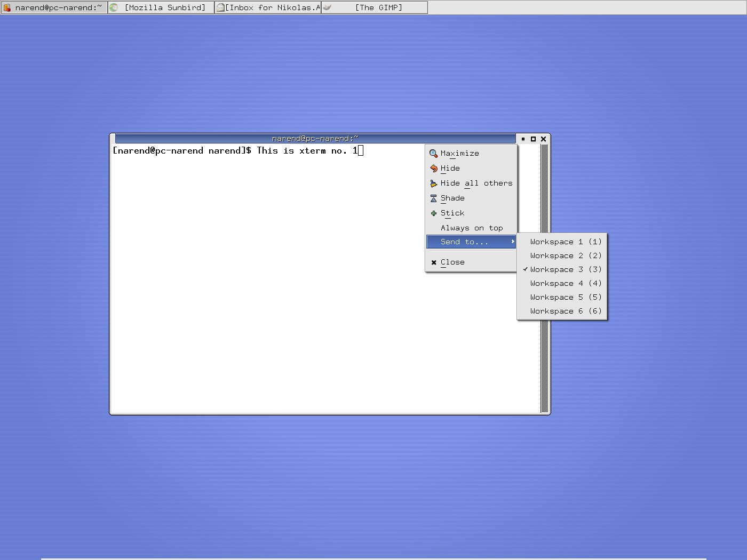Send window to Workspace 5 (5)
The image size is (747, 560).
point(565,298)
